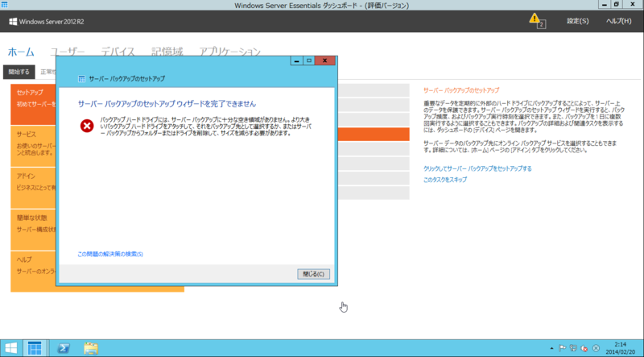Click the network tray icon
Image resolution: width=644 pixels, height=357 pixels.
click(573, 348)
